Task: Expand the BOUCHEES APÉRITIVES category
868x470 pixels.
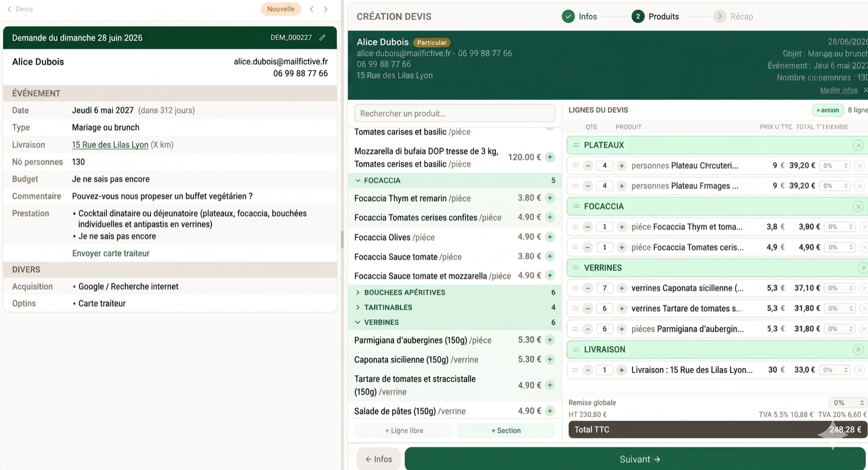Action: (x=358, y=292)
